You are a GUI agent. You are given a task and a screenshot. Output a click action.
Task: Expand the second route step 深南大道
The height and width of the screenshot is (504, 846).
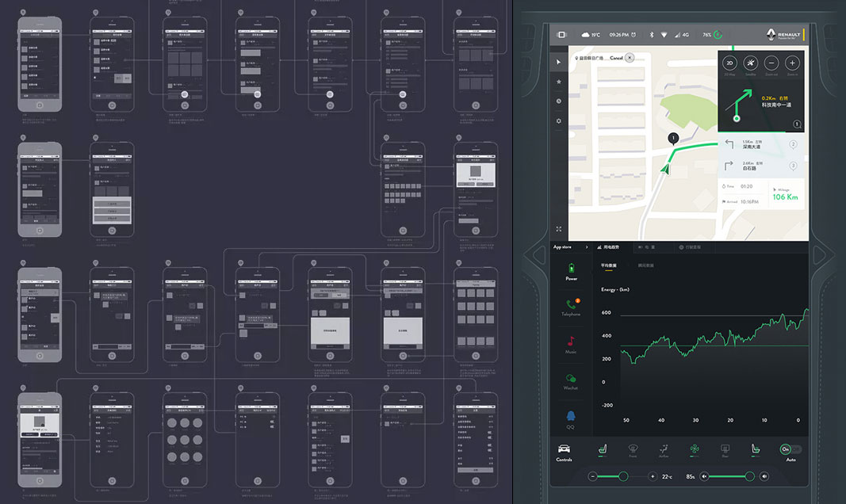coord(761,144)
